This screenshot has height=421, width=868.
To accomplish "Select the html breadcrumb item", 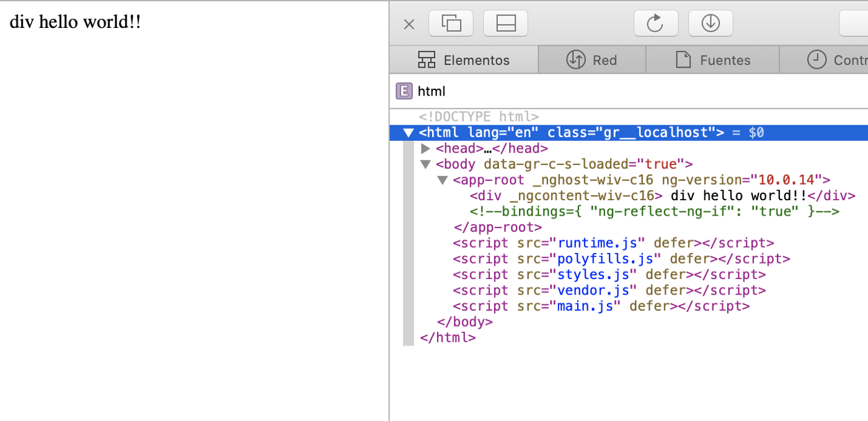I will click(432, 92).
